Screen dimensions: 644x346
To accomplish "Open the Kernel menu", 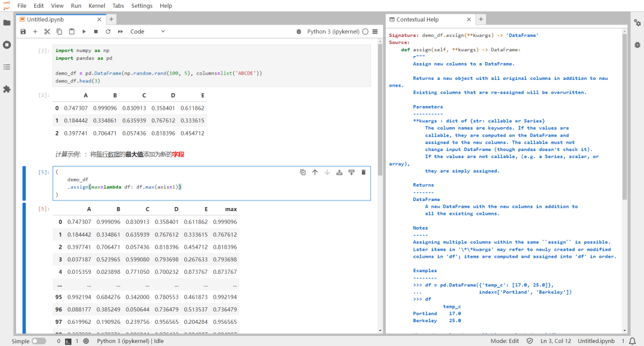I will point(97,6).
